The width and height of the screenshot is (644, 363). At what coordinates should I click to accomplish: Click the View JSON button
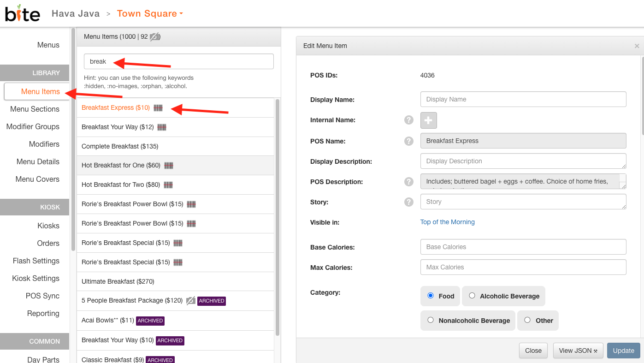click(578, 351)
